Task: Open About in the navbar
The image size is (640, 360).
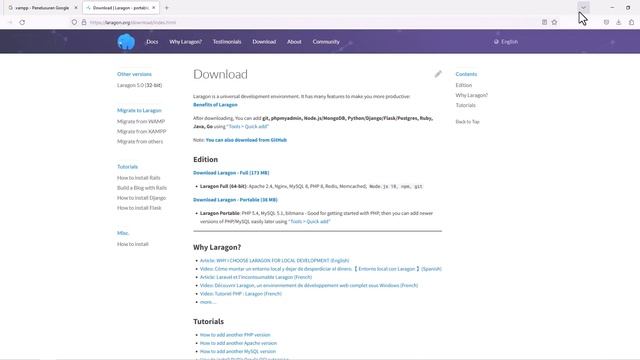Action: point(294,42)
